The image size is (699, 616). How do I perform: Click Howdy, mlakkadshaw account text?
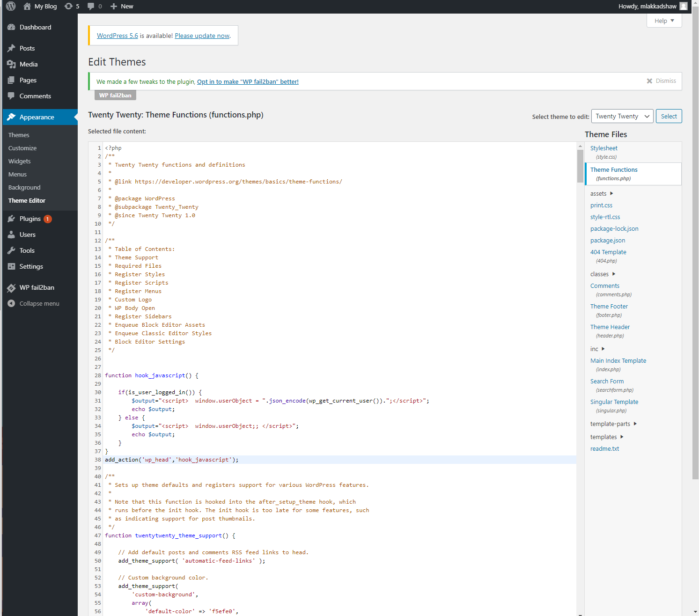click(x=647, y=7)
